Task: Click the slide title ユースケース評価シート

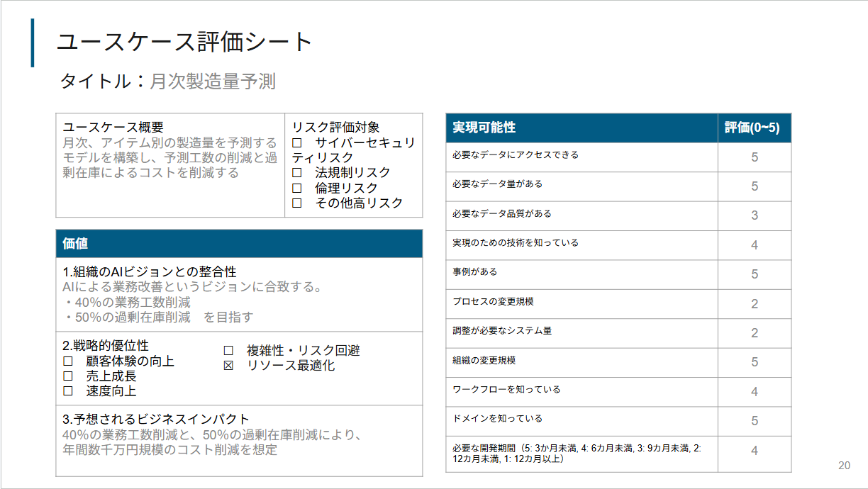Action: tap(184, 43)
